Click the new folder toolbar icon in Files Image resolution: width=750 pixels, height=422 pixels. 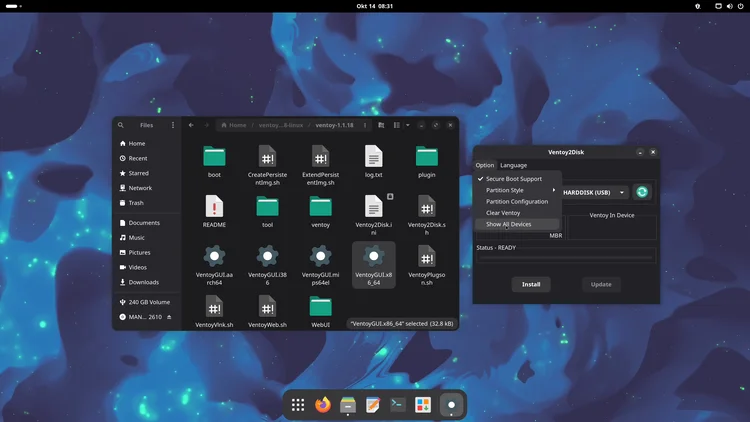pos(381,125)
